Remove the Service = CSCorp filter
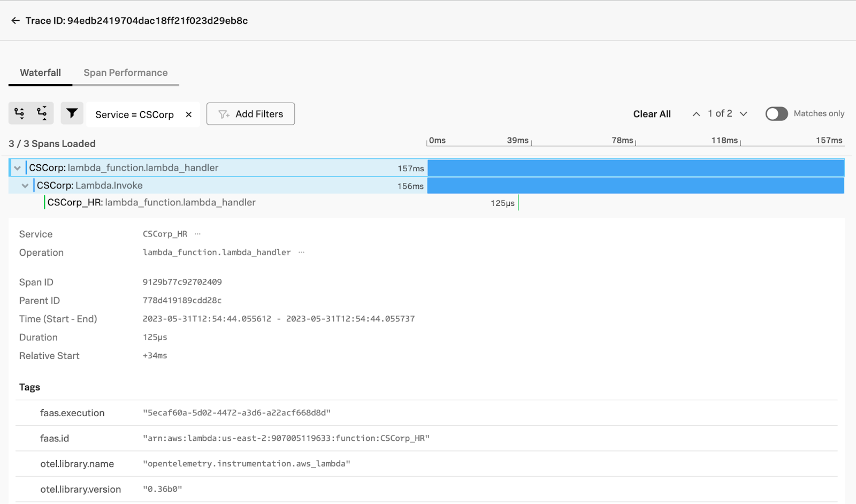This screenshot has width=856, height=504. tap(189, 114)
